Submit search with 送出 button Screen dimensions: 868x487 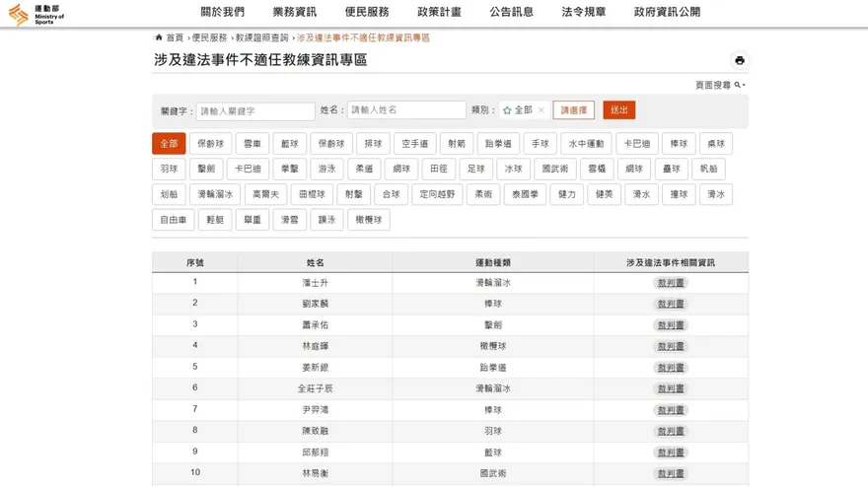click(x=618, y=110)
